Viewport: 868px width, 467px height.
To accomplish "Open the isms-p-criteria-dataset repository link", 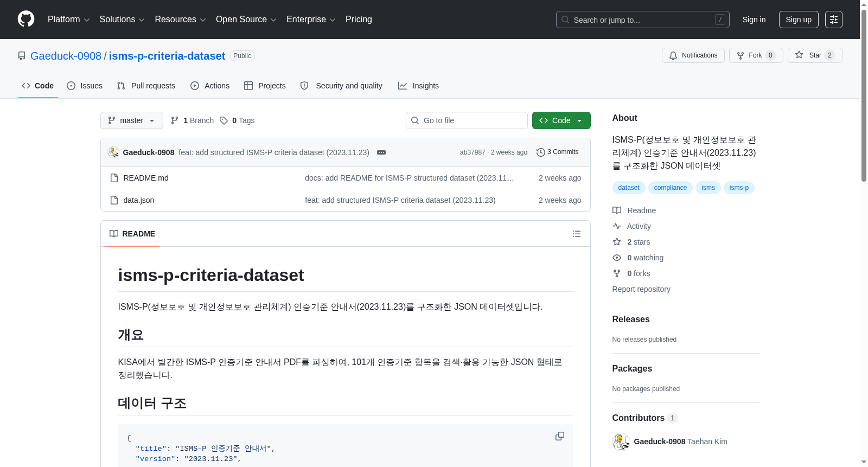I will pyautogui.click(x=167, y=56).
